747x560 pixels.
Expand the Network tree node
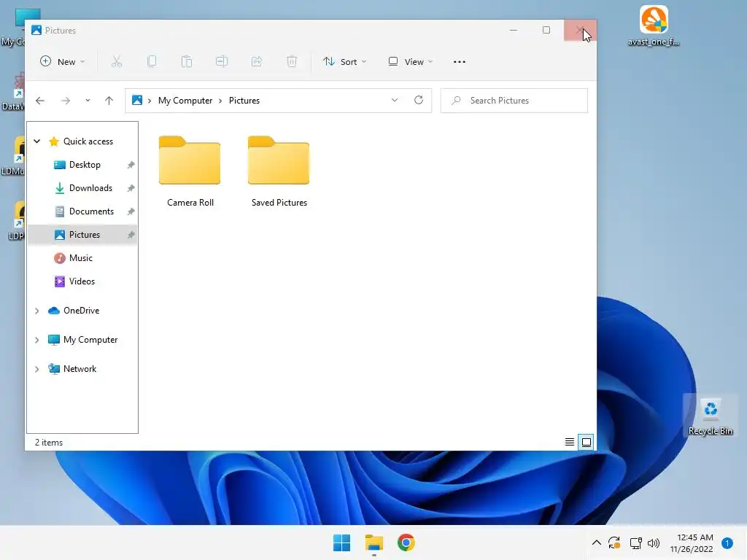(x=36, y=369)
